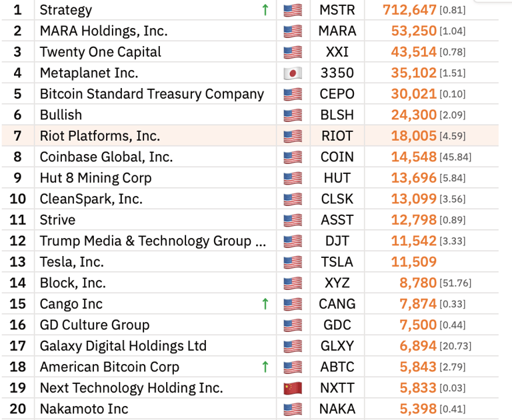This screenshot has height=420, width=512.
Task: Click the MSTR ticker symbol
Action: coord(337,10)
